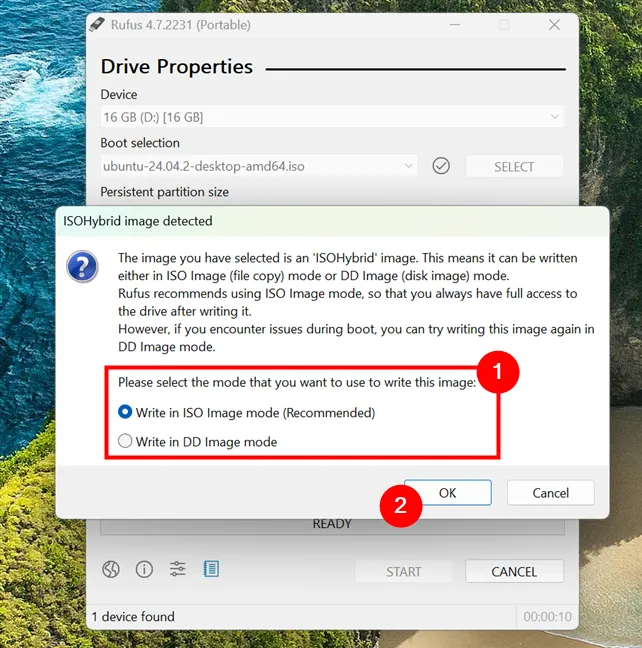The image size is (642, 648).
Task: Click the READY progress bar
Action: click(x=332, y=524)
